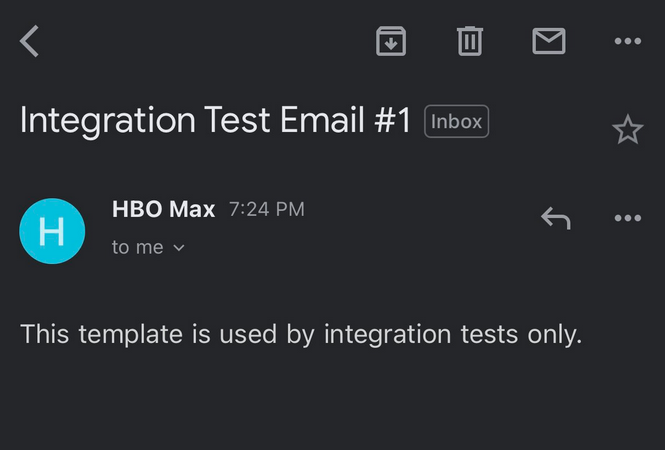The image size is (665, 450).
Task: Archive this email with the archive icon
Action: (391, 41)
